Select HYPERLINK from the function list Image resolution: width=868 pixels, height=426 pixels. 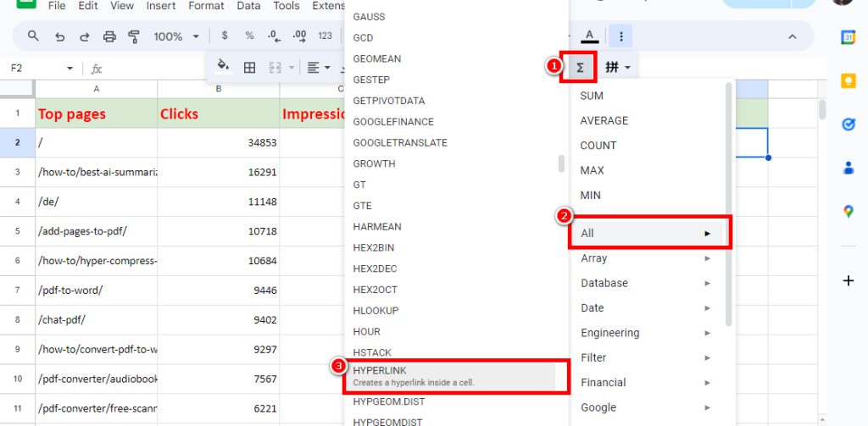click(450, 376)
